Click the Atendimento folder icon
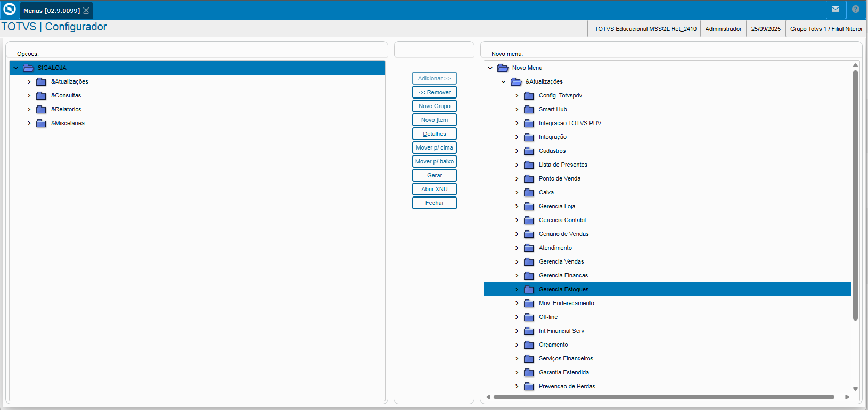This screenshot has width=868, height=410. coord(529,248)
